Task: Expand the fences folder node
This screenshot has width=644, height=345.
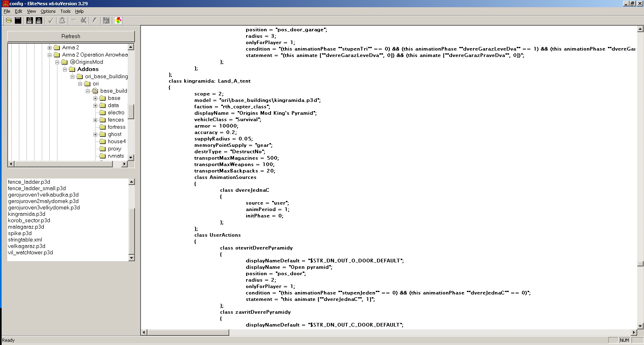Action: pyautogui.click(x=96, y=120)
